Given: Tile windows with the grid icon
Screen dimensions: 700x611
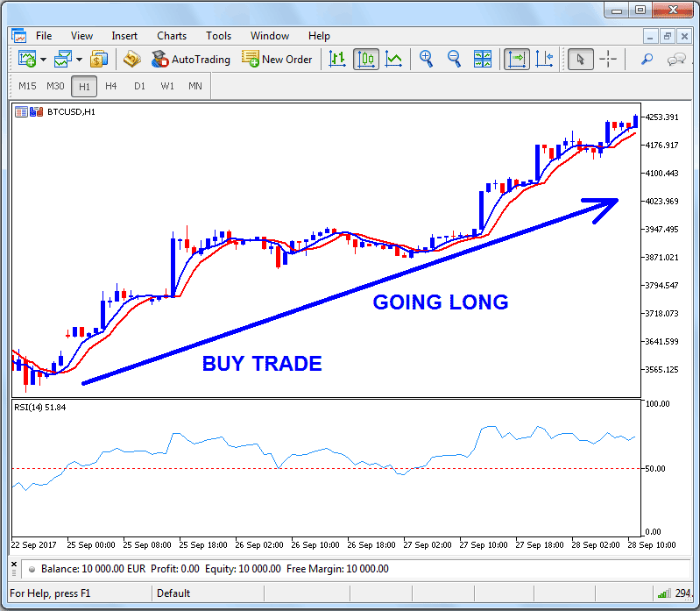Looking at the screenshot, I should tap(482, 59).
